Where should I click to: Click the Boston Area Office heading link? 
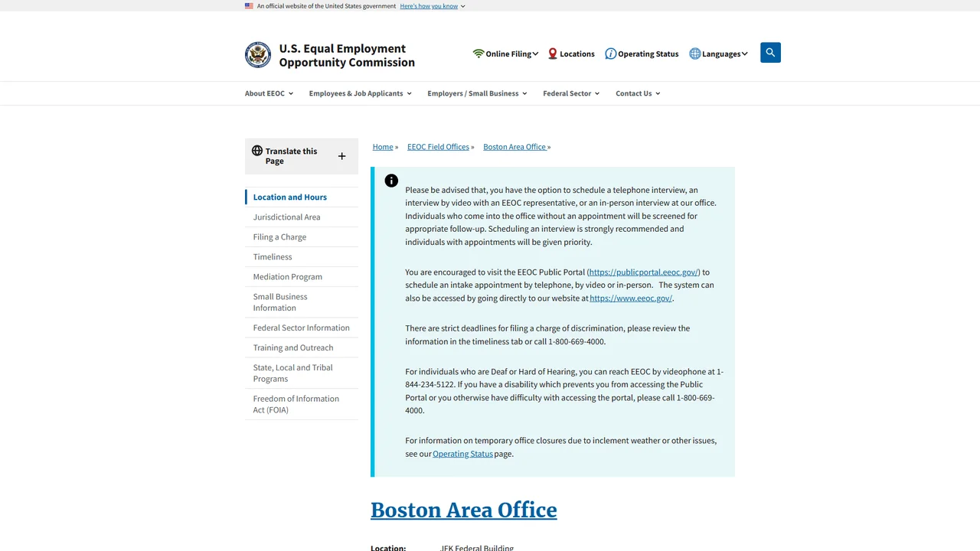(464, 510)
